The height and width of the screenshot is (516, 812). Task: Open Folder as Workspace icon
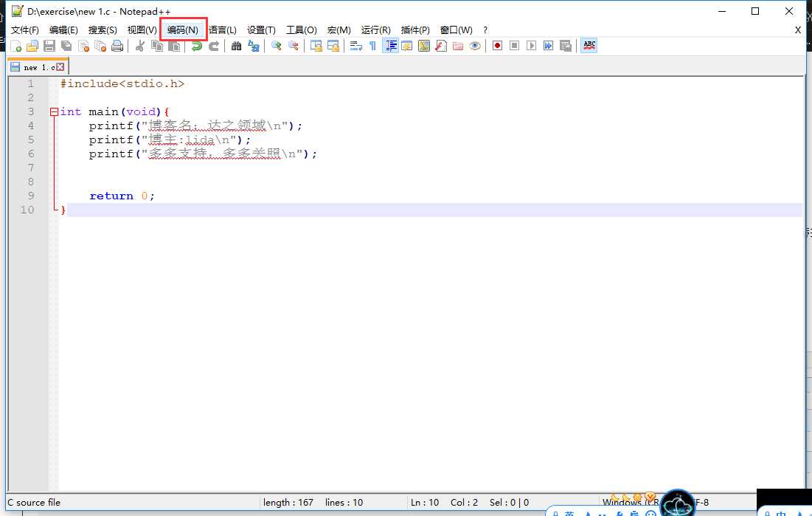458,47
